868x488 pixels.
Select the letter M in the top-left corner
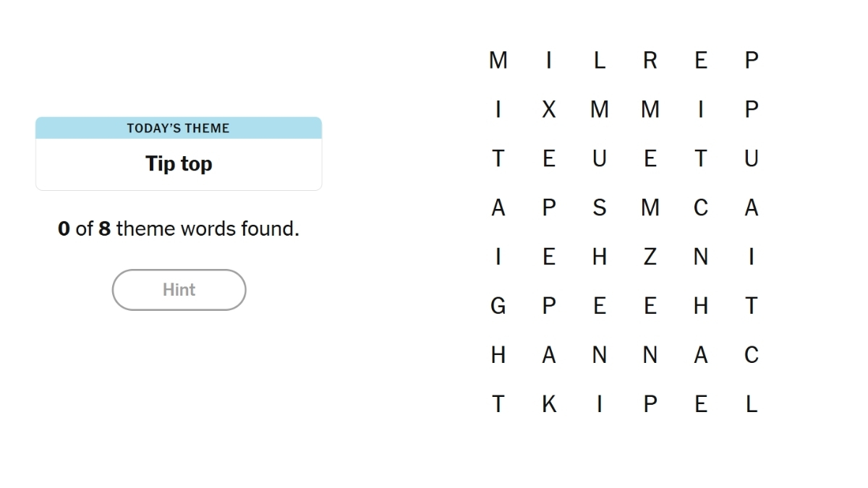pos(498,60)
